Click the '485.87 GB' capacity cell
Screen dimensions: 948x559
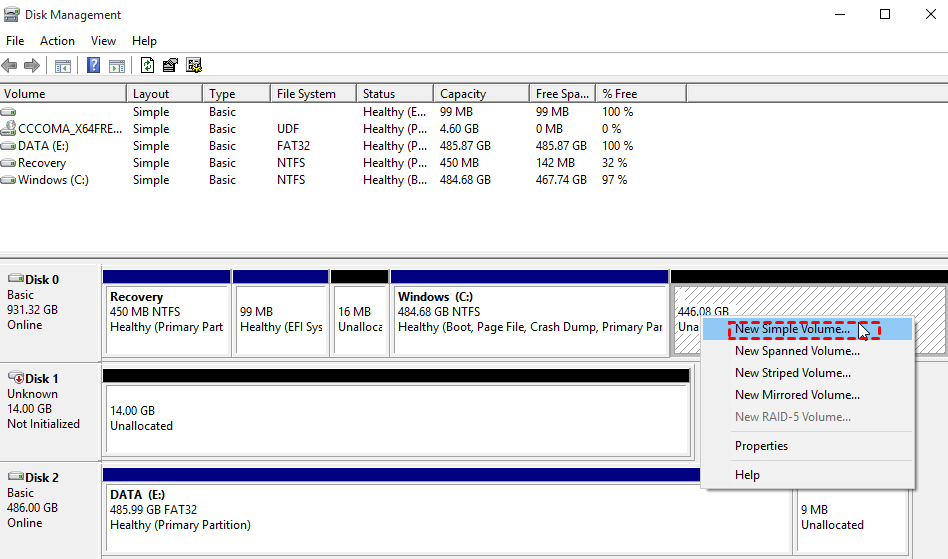(x=465, y=146)
